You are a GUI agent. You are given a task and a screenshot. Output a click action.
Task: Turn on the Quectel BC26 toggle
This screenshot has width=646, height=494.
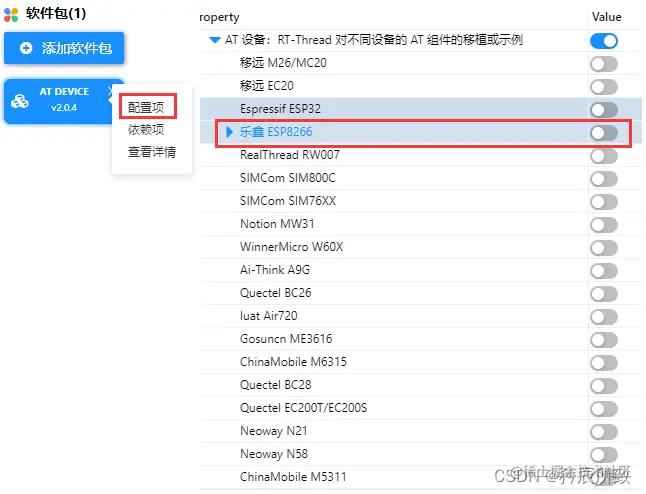(604, 294)
